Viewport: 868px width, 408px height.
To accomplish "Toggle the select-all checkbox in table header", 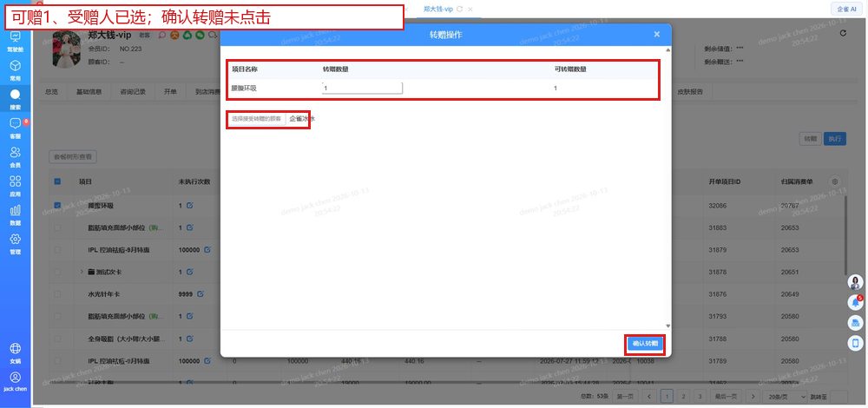I will coord(57,181).
